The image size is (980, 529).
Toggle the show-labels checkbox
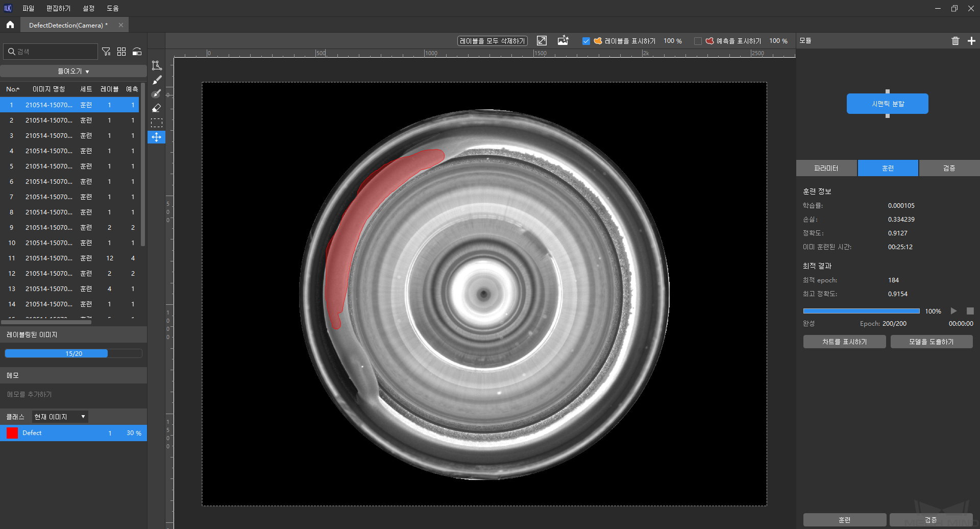[586, 41]
